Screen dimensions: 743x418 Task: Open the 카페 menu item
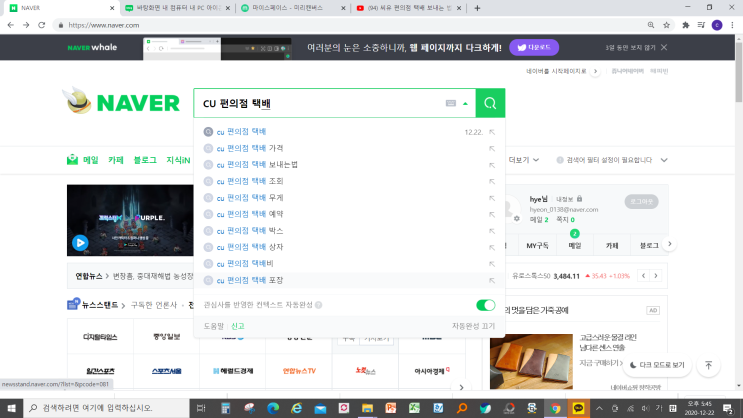point(116,160)
